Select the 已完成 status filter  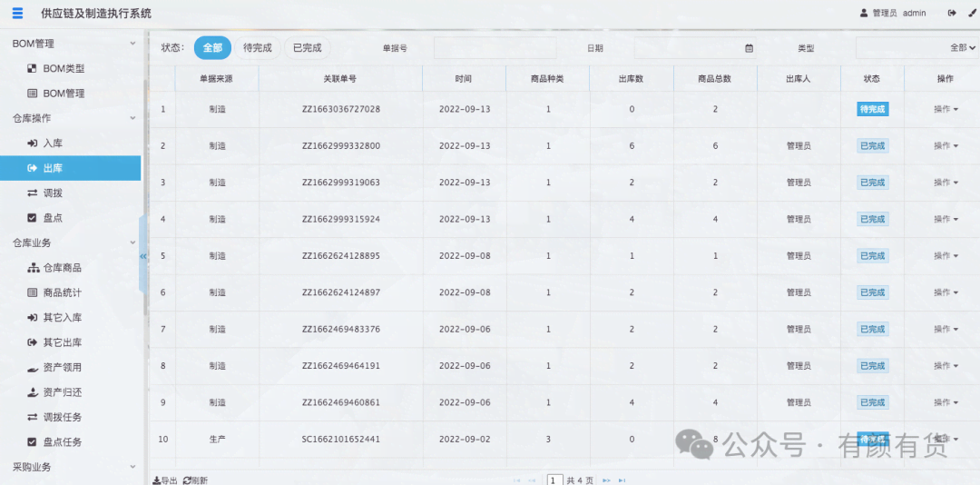pyautogui.click(x=307, y=48)
